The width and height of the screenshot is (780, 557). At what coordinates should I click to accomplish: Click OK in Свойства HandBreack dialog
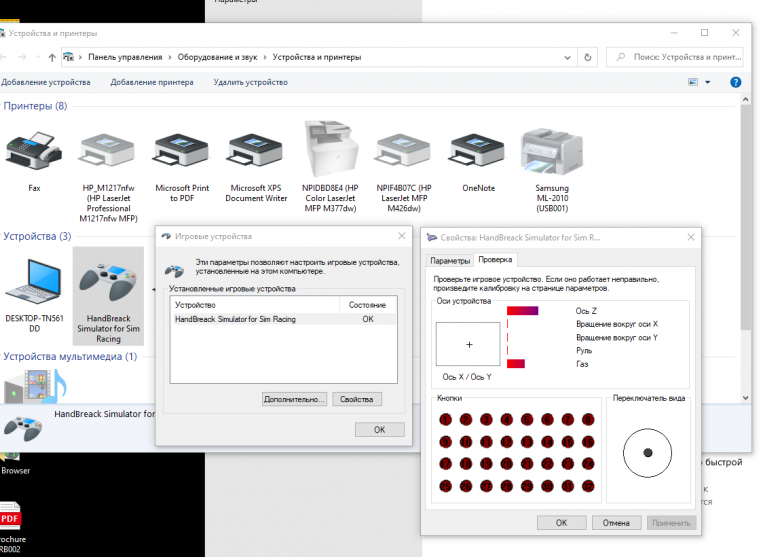coord(561,523)
